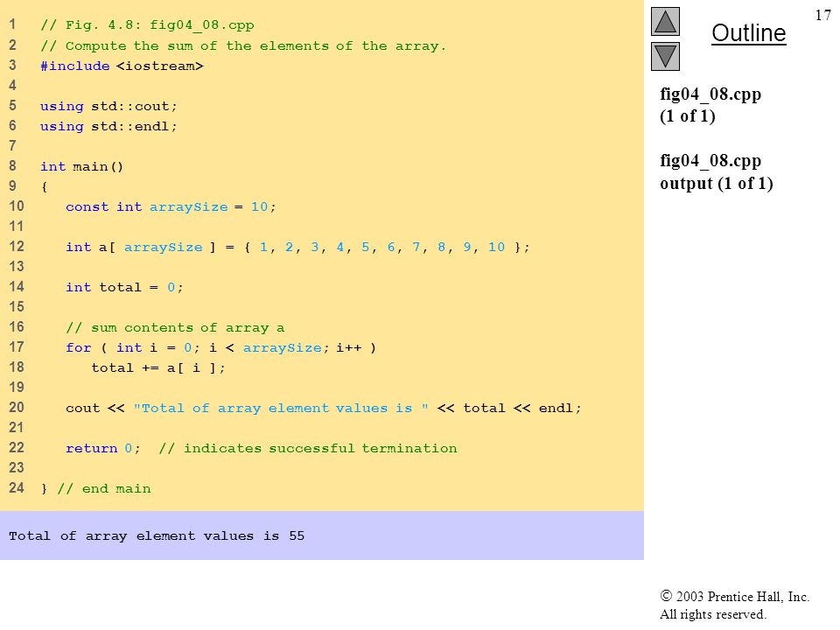Click the 'return 0;' statement

[103, 448]
